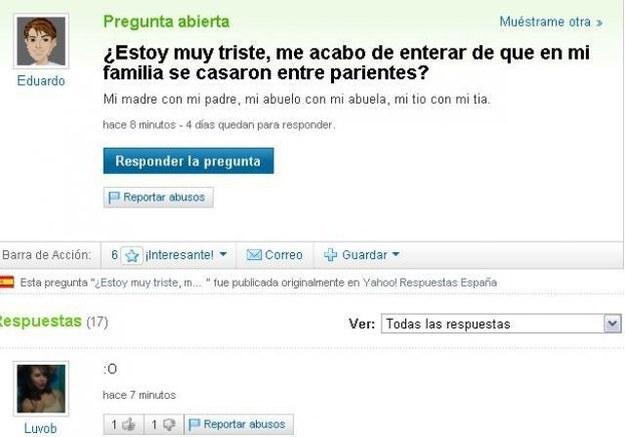Image resolution: width=625 pixels, height=437 pixels.
Task: Click flag icon beside Reportar abusos under question
Action: coord(114,197)
